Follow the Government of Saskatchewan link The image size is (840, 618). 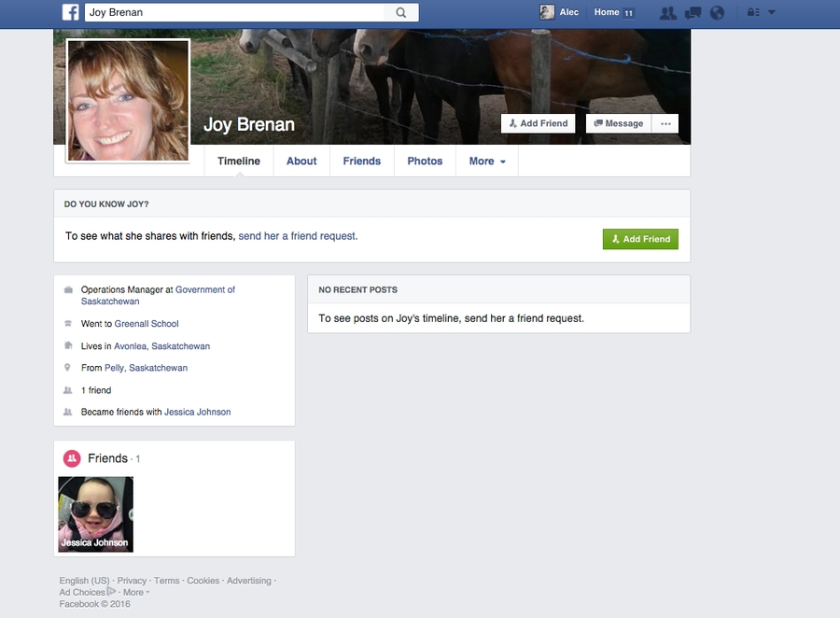204,289
